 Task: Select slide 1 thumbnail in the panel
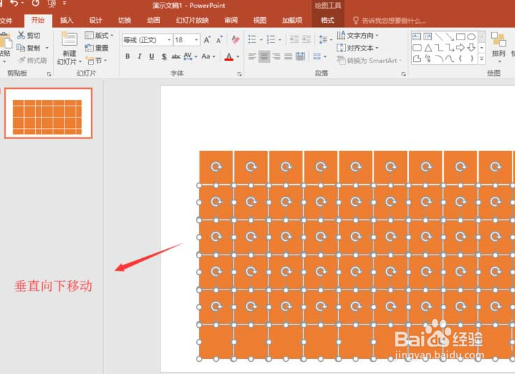pyautogui.click(x=48, y=113)
